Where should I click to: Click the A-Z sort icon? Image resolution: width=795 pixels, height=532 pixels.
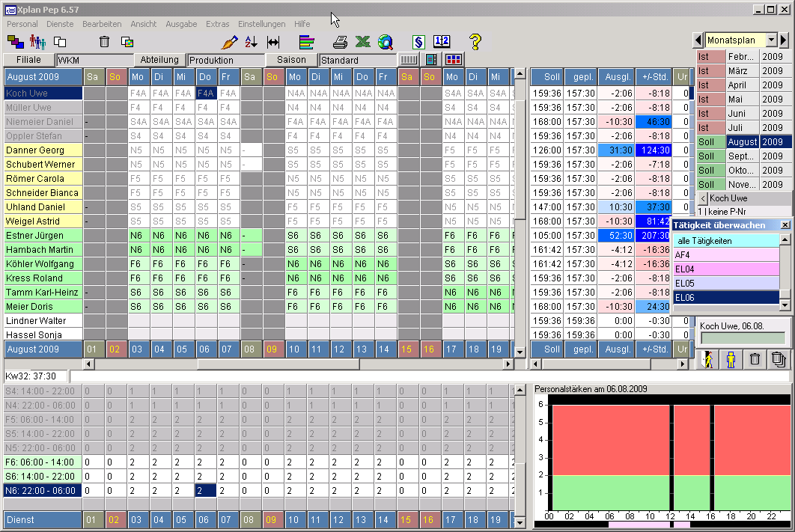pos(251,42)
